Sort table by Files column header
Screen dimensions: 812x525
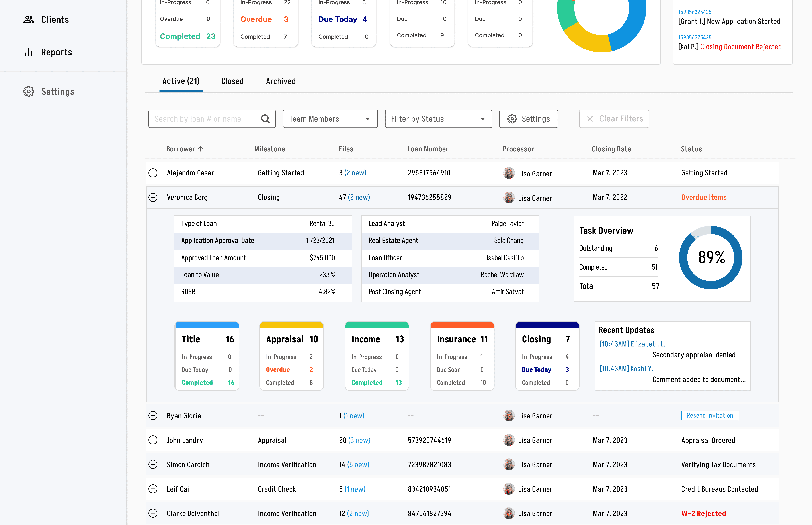tap(346, 149)
